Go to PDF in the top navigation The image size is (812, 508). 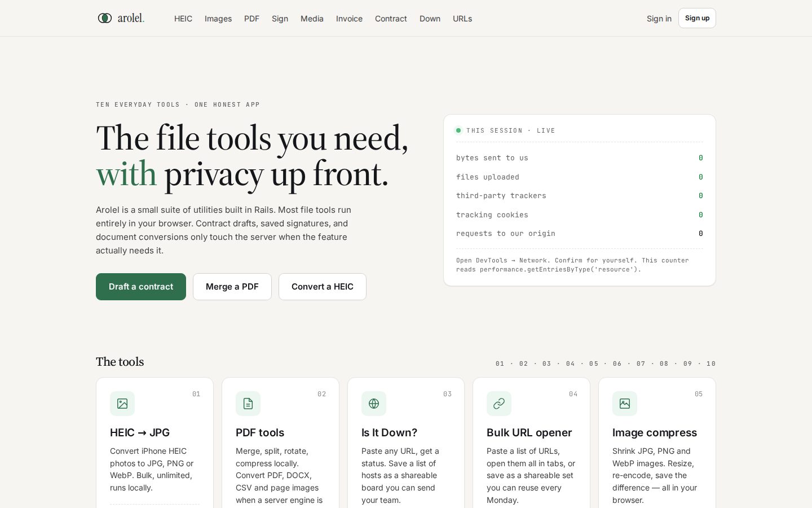251,19
